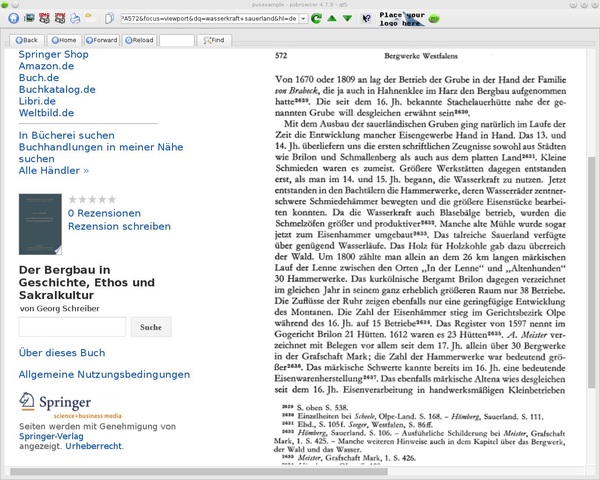Open the Springer Shop link
The image size is (600, 480).
(x=54, y=54)
